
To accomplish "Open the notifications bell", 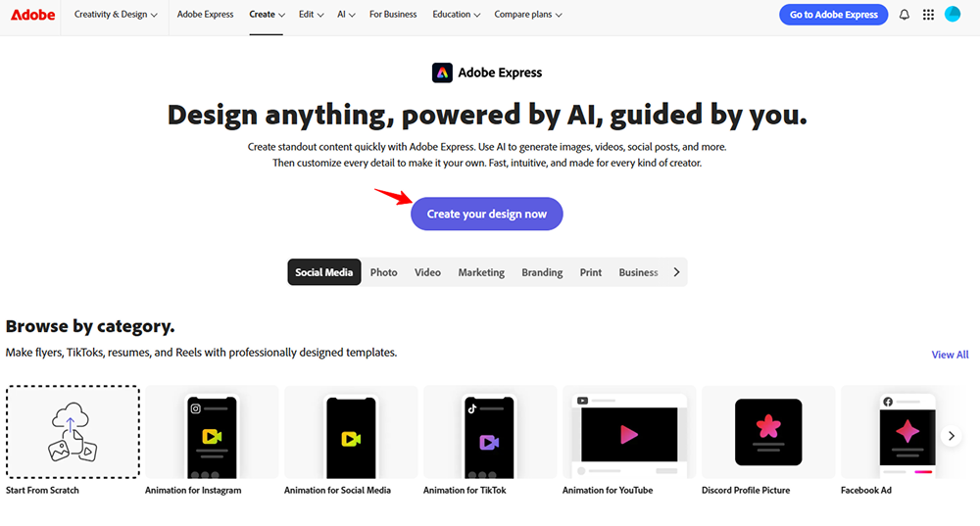I will 905,15.
